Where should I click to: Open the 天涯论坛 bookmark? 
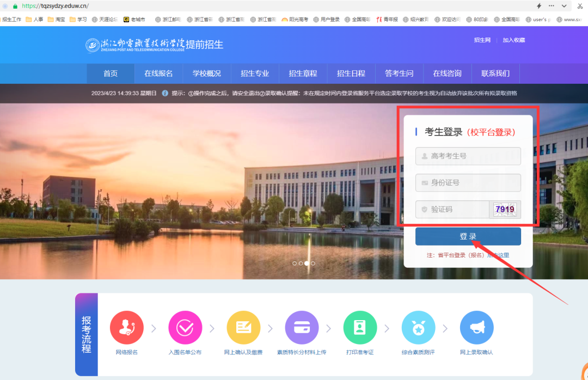pyautogui.click(x=105, y=20)
